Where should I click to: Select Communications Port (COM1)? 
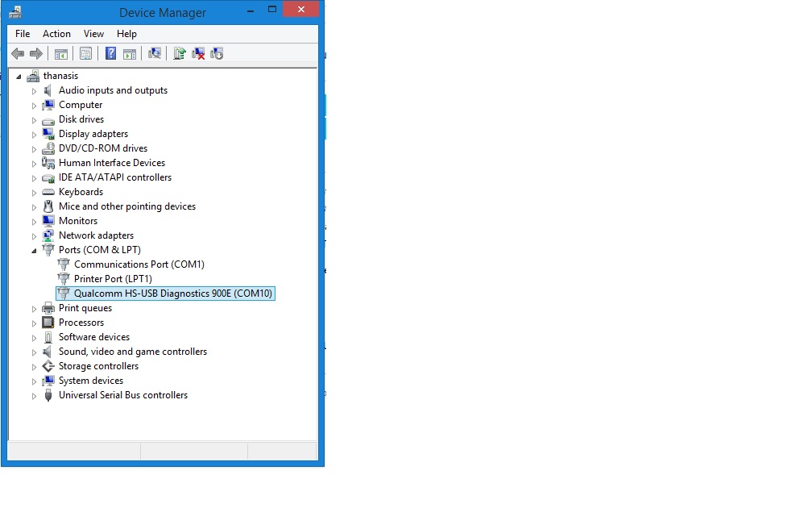click(139, 264)
